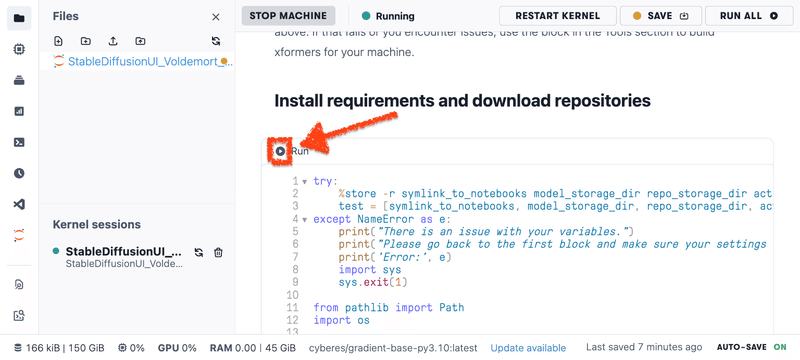This screenshot has height=360, width=800.
Task: Click the RUN ALL button
Action: click(x=749, y=16)
